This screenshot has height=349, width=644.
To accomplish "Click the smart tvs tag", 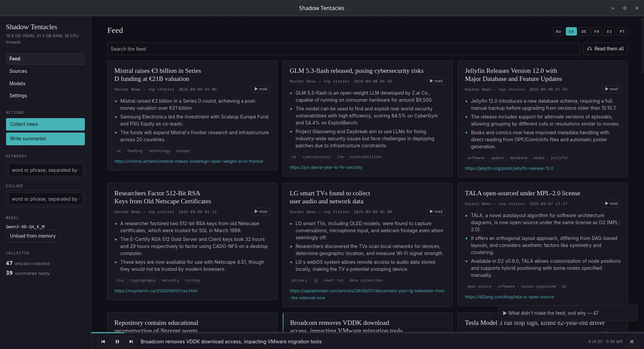I will 333,281.
